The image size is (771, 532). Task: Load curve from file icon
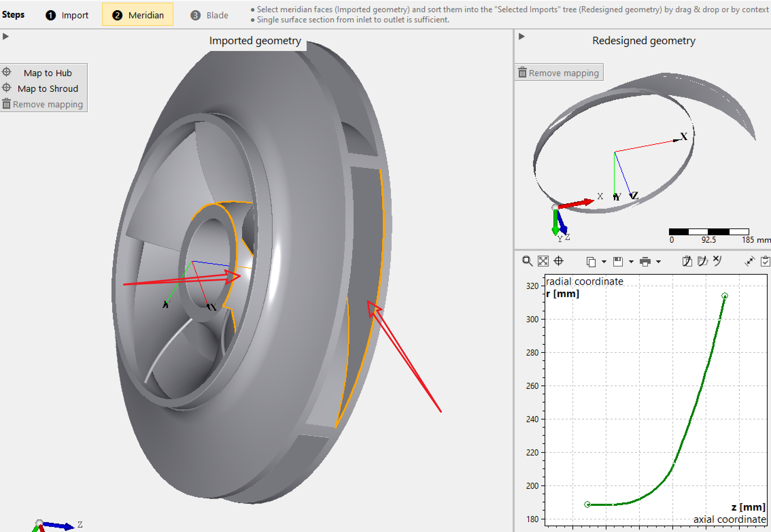click(x=703, y=261)
